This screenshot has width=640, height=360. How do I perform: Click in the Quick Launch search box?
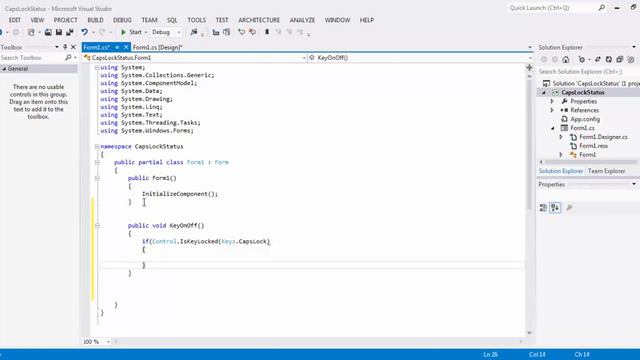553,8
